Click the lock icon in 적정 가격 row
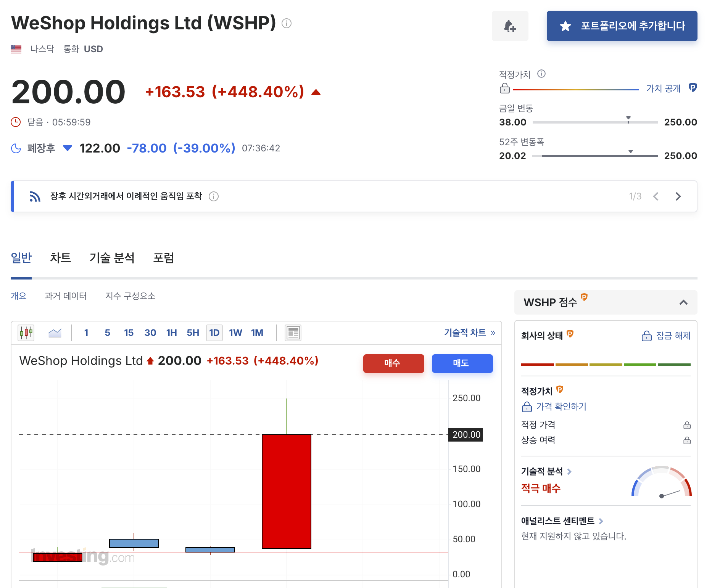This screenshot has width=712, height=588. click(x=687, y=425)
